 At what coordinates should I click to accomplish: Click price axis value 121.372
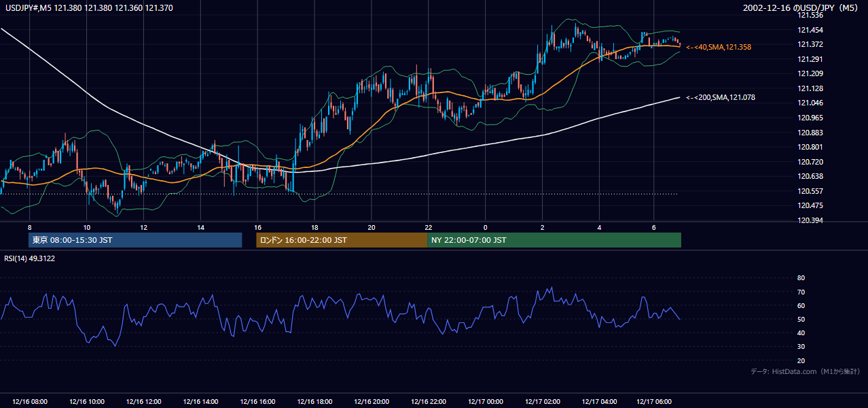pyautogui.click(x=810, y=44)
